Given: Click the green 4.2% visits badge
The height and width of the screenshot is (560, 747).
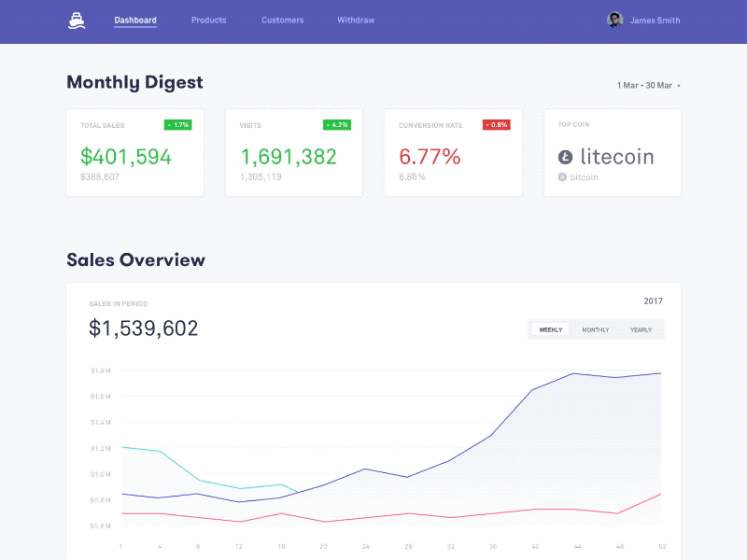Looking at the screenshot, I should pos(337,124).
